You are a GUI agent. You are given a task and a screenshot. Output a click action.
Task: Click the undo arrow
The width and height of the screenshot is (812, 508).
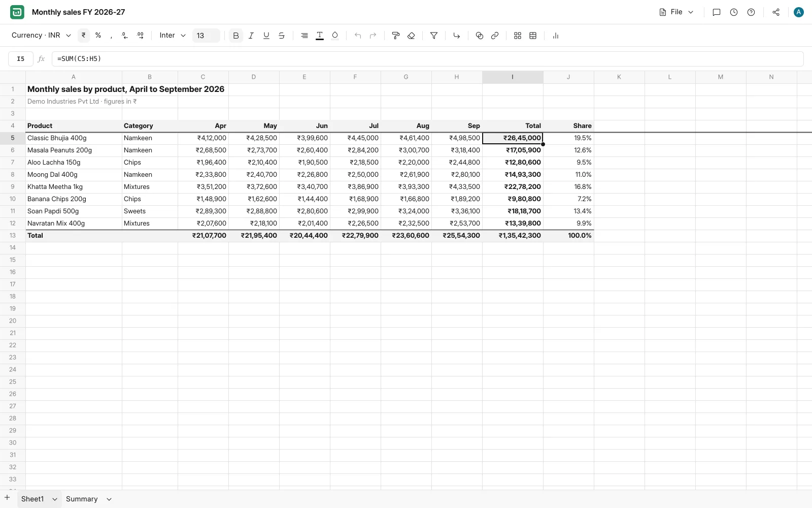tap(358, 36)
